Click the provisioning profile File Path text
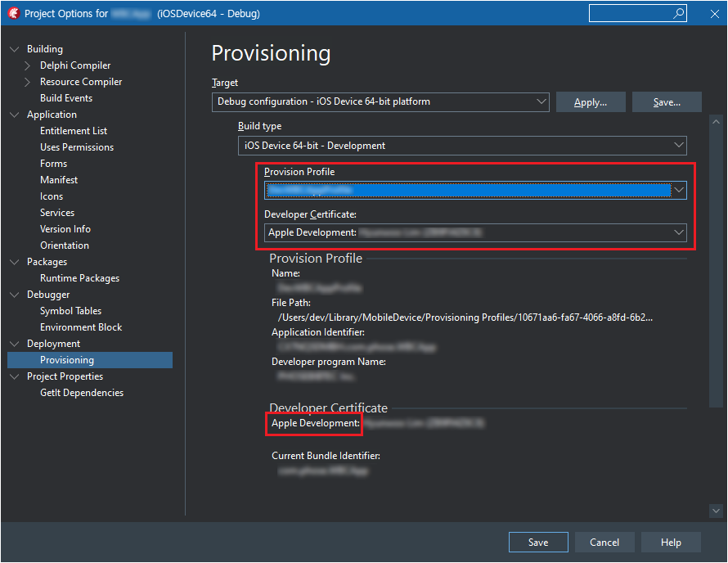 pos(465,318)
